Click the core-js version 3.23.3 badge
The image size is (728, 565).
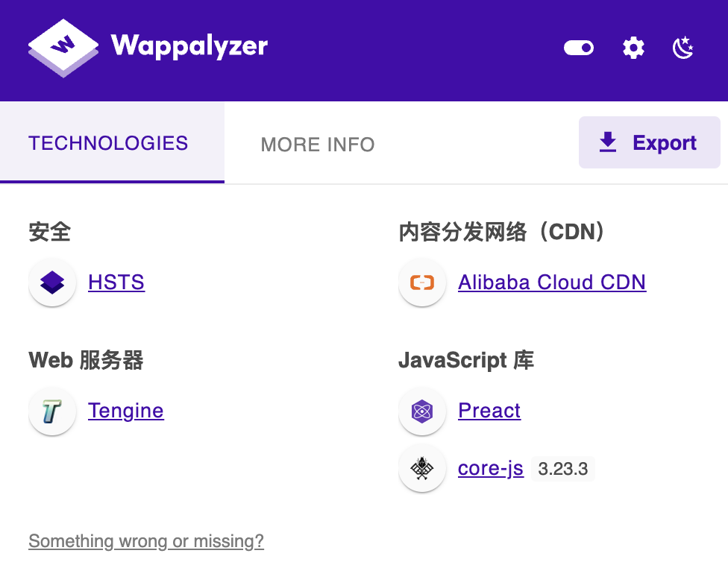(x=562, y=469)
